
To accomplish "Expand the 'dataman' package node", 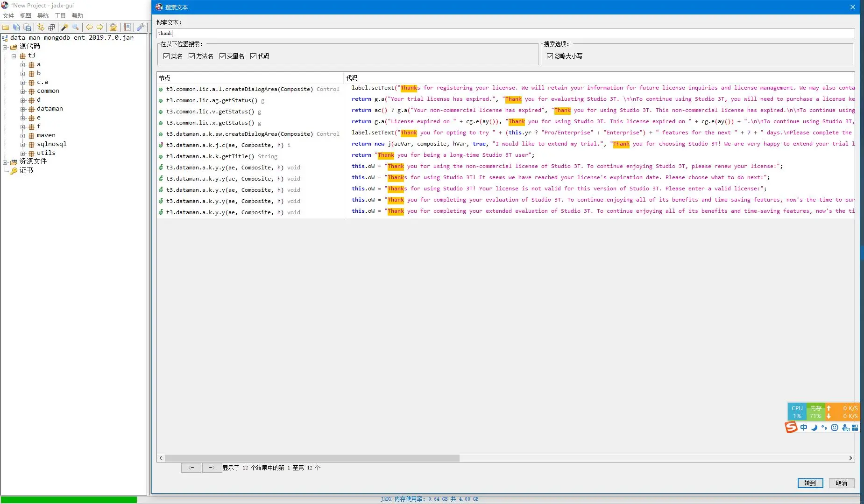I will point(22,109).
